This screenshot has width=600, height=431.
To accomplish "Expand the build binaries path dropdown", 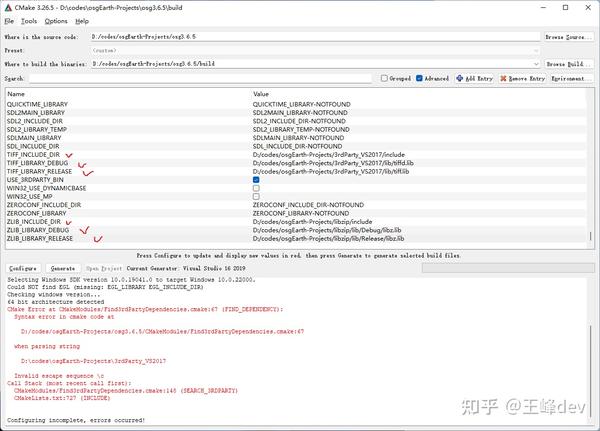I will click(x=536, y=64).
